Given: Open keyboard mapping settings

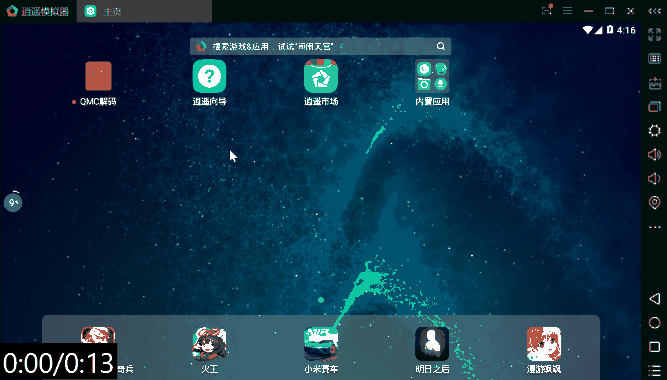Looking at the screenshot, I should click(x=654, y=59).
